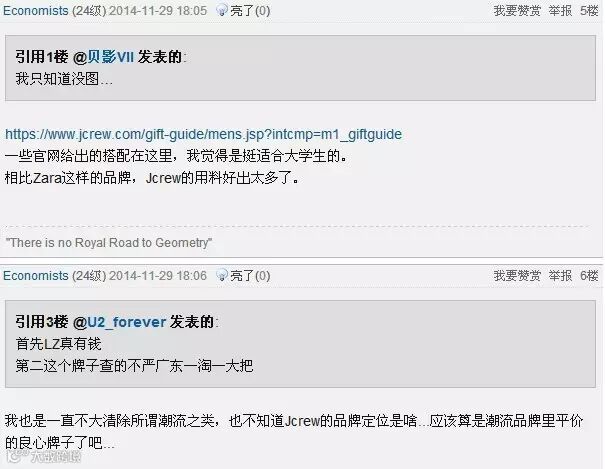This screenshot has height=469, width=605.
Task: Click the 5楼 floor number label
Action: click(x=589, y=10)
